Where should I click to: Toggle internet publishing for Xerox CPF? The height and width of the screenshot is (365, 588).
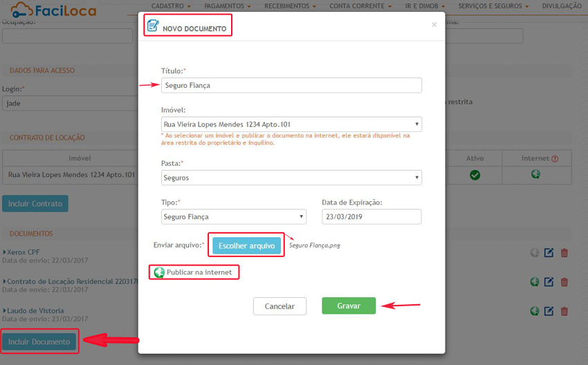(534, 253)
